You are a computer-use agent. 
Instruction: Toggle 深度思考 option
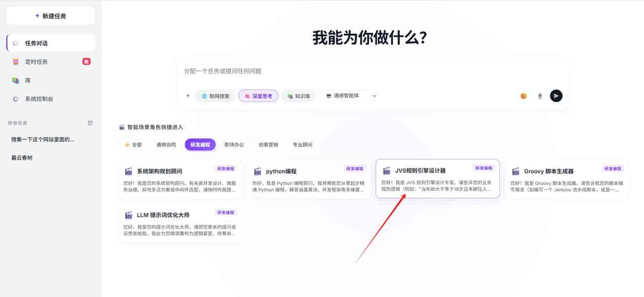(x=258, y=96)
